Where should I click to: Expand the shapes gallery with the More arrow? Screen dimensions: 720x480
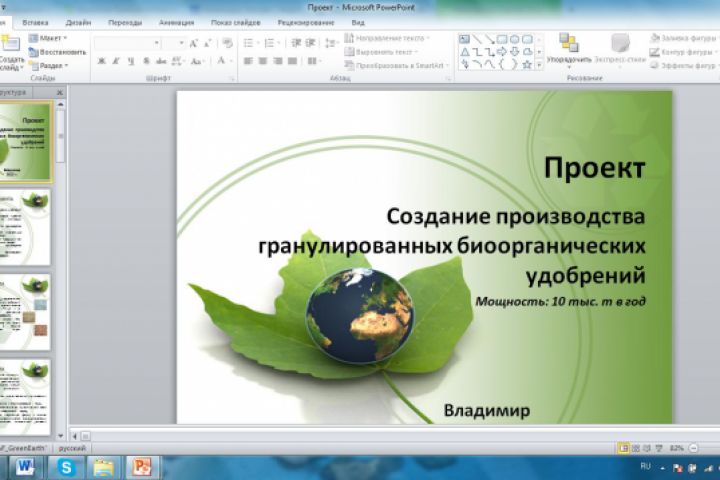(x=539, y=66)
